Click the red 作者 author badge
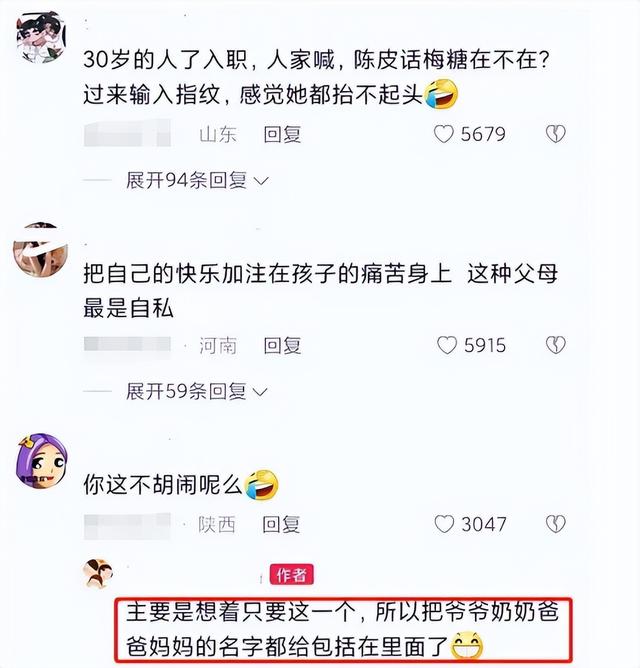This screenshot has width=640, height=668. pyautogui.click(x=291, y=575)
